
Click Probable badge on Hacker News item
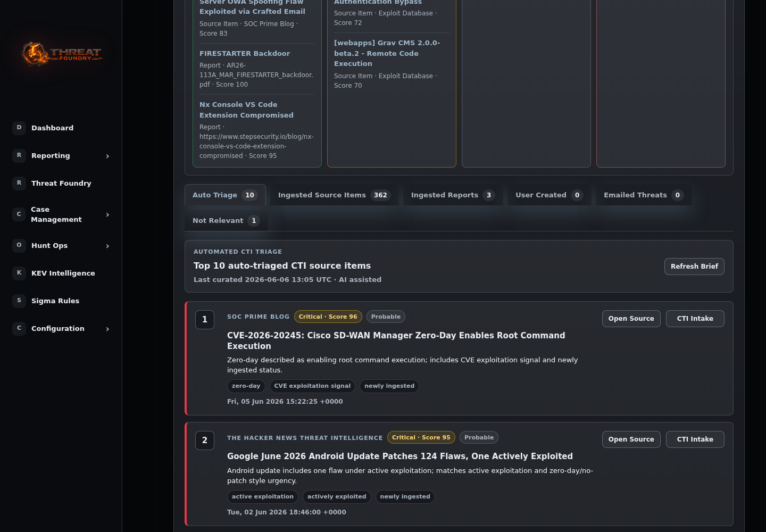pos(479,437)
